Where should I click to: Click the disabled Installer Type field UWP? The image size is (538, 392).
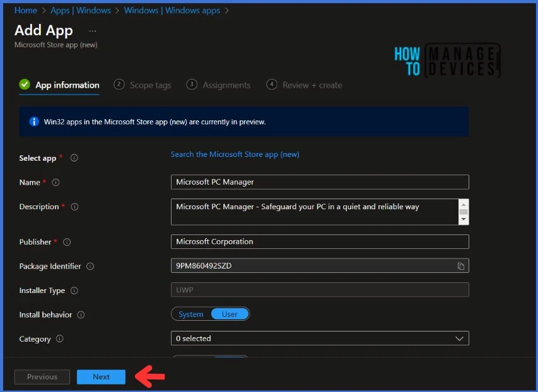[x=320, y=290]
